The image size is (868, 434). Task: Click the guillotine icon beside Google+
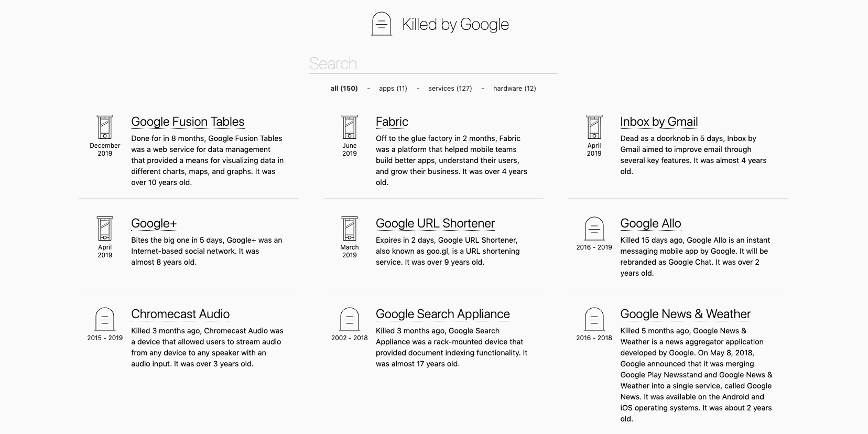click(105, 229)
